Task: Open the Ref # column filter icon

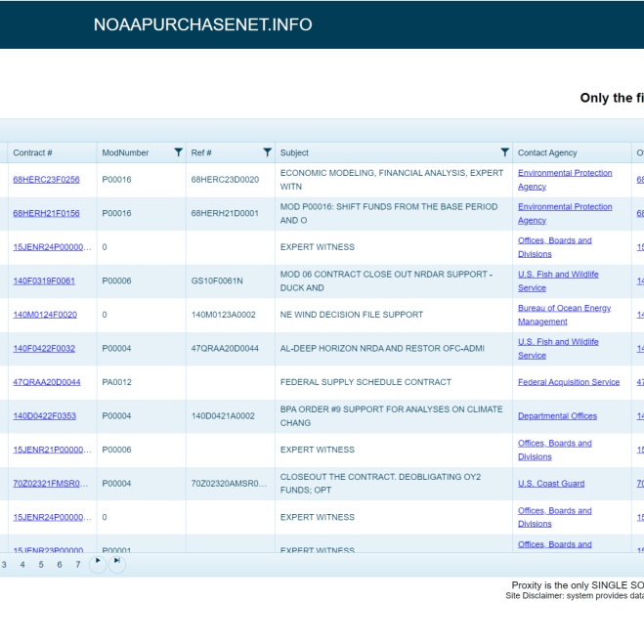Action: pos(268,152)
